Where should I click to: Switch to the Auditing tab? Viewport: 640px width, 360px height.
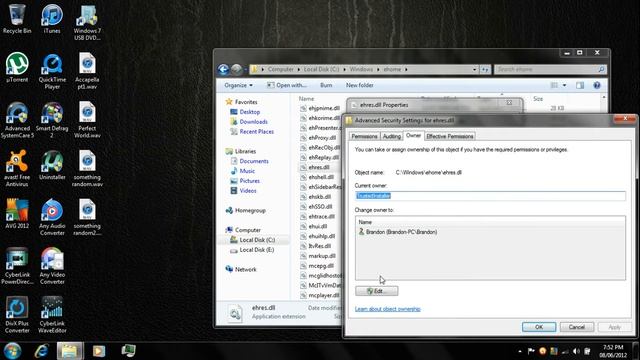pos(392,136)
